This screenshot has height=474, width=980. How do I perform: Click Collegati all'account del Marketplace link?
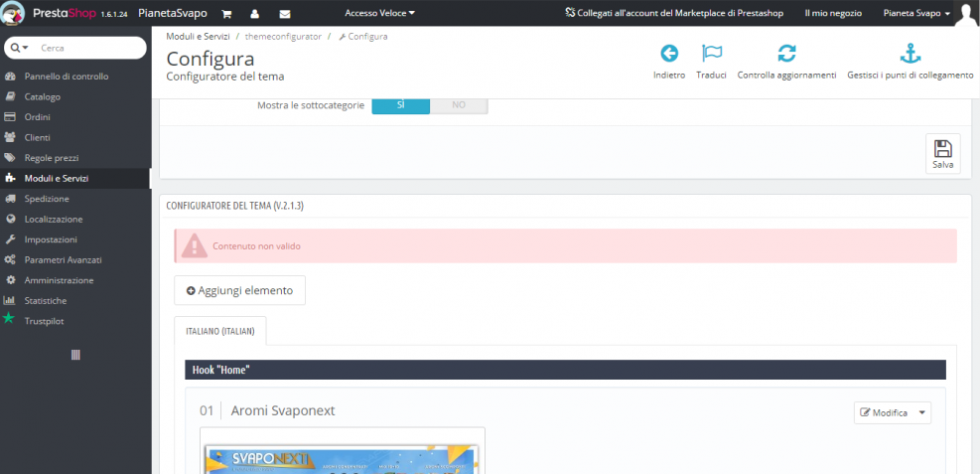[x=674, y=13]
